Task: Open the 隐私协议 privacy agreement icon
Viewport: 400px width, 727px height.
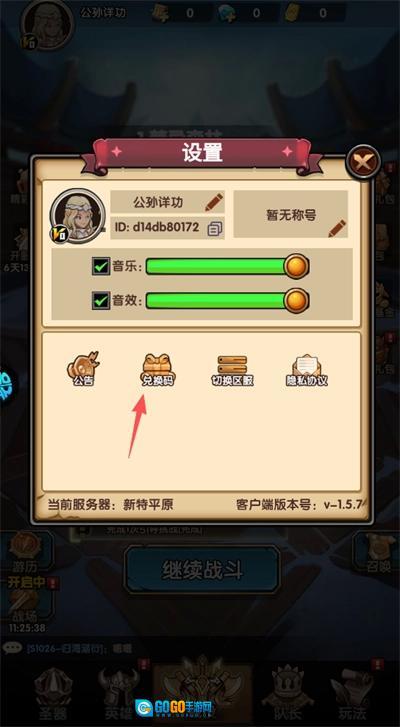Action: point(306,370)
